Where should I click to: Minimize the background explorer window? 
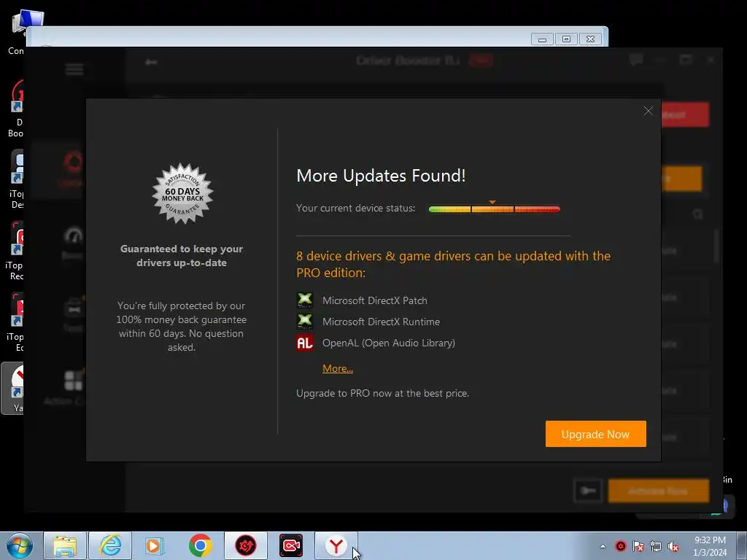(542, 39)
